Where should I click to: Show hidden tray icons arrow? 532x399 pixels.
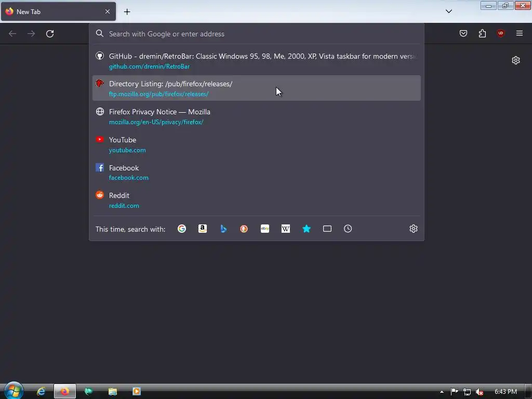coord(442,392)
